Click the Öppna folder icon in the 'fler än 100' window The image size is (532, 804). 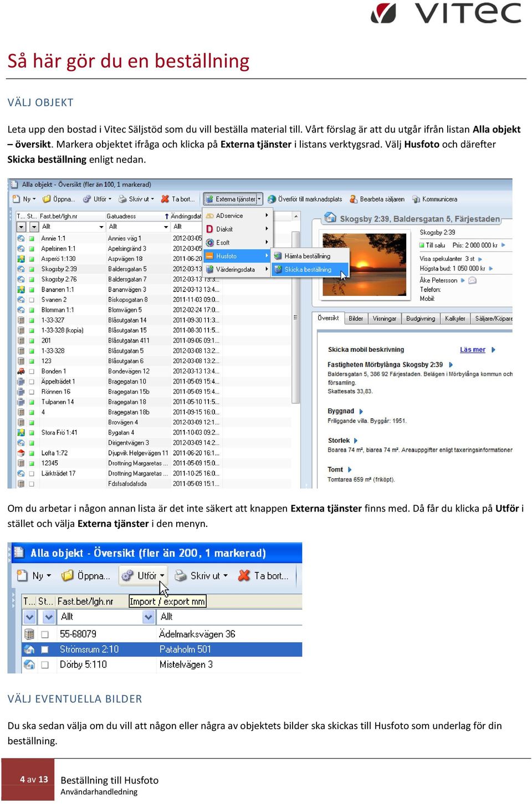click(47, 199)
